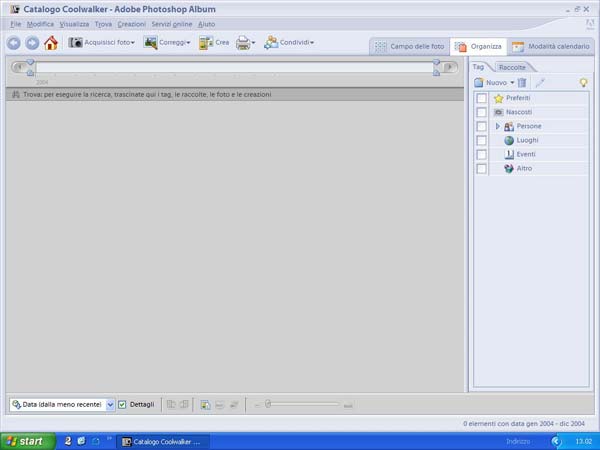Click the left timeline range marker
Screen dimensions: 600x450
point(30,67)
